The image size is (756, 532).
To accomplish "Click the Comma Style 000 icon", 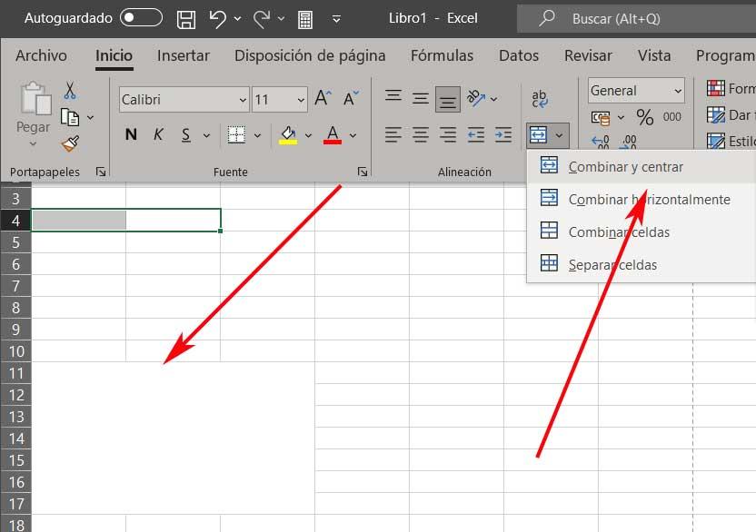I will (671, 116).
